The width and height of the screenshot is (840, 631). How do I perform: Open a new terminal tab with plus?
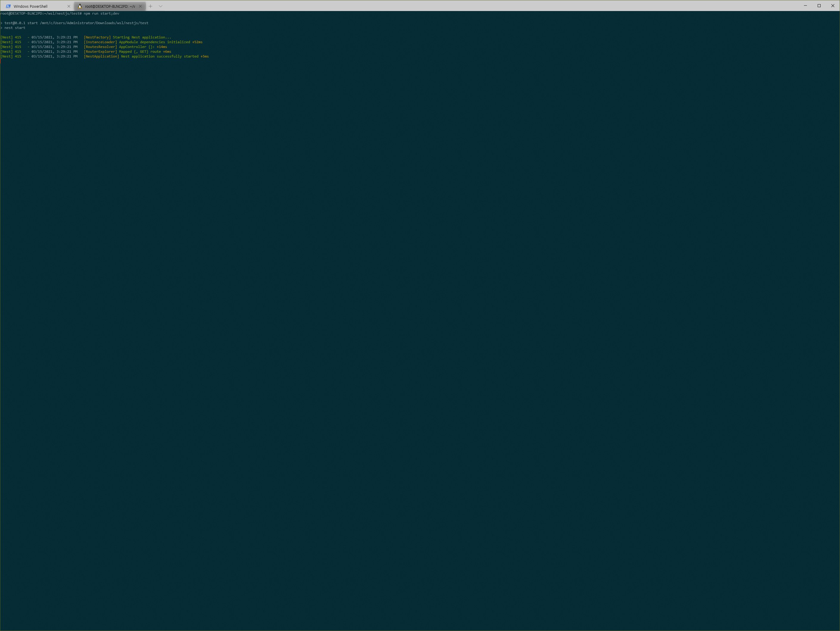[150, 7]
